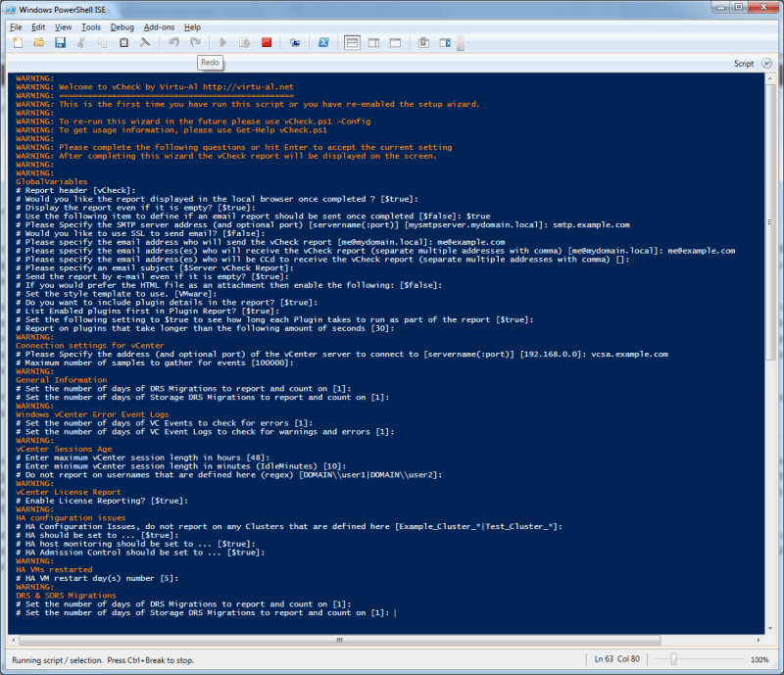Click the Redo toolbar icon
The height and width of the screenshot is (675, 784).
click(196, 42)
